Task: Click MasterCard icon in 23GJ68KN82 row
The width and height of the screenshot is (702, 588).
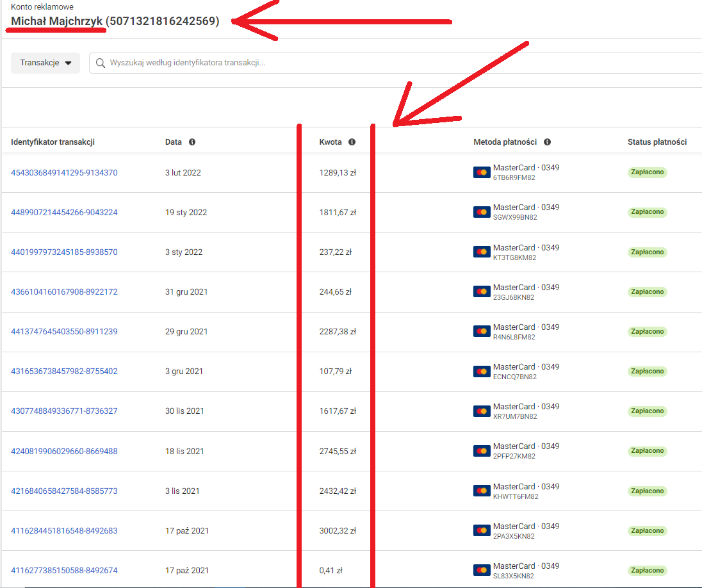Action: [x=482, y=291]
